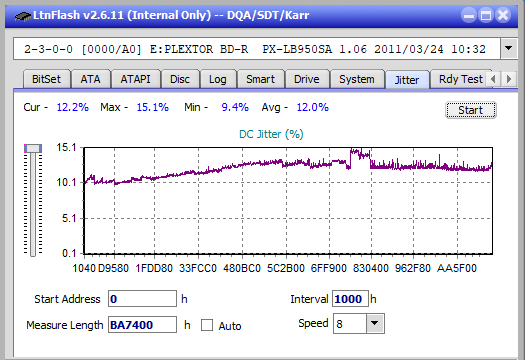Focus the Start Address input field
Image resolution: width=525 pixels, height=360 pixels.
tap(142, 299)
